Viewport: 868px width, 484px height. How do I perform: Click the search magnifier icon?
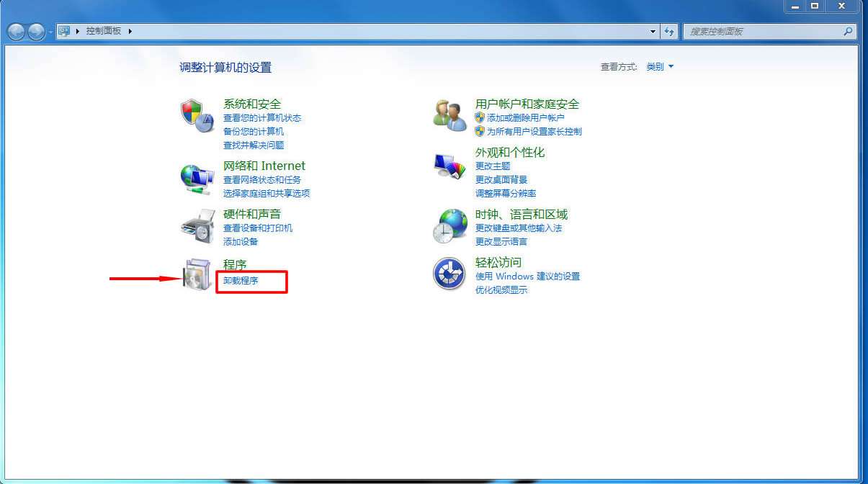(848, 32)
